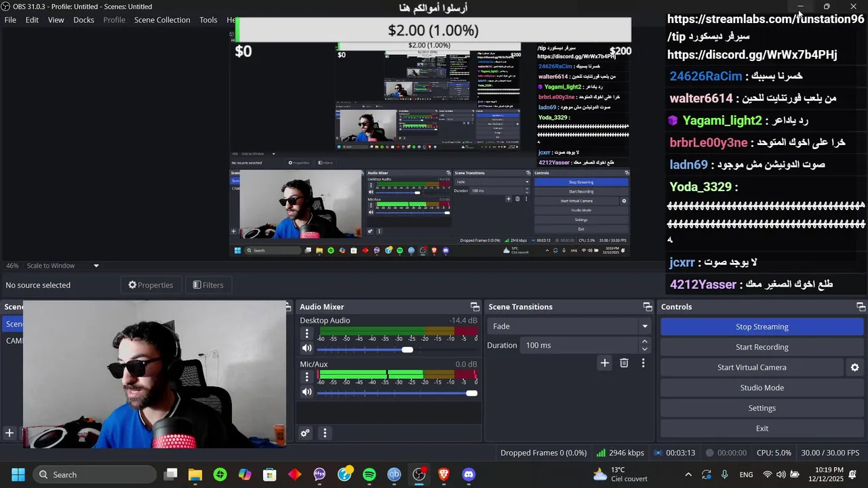Open the Scene Collection menu
Image resolution: width=868 pixels, height=488 pixels.
pyautogui.click(x=162, y=20)
